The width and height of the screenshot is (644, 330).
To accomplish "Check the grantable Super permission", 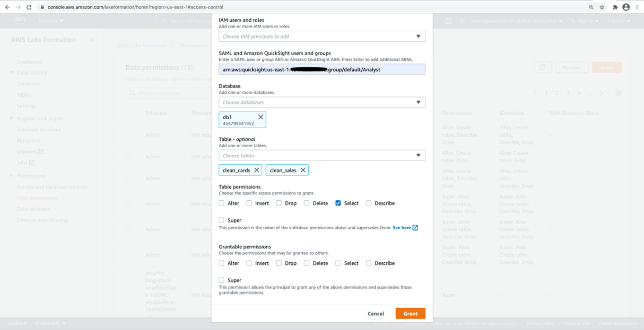I will [222, 280].
